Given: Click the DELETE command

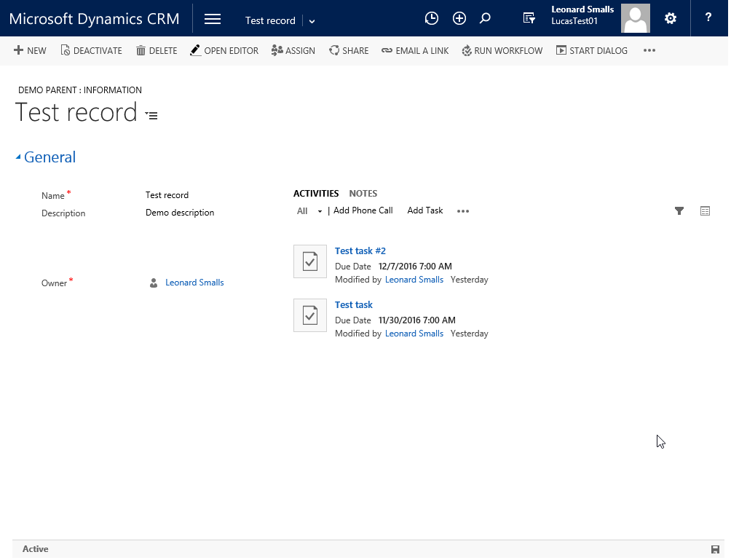Looking at the screenshot, I should pyautogui.click(x=157, y=50).
